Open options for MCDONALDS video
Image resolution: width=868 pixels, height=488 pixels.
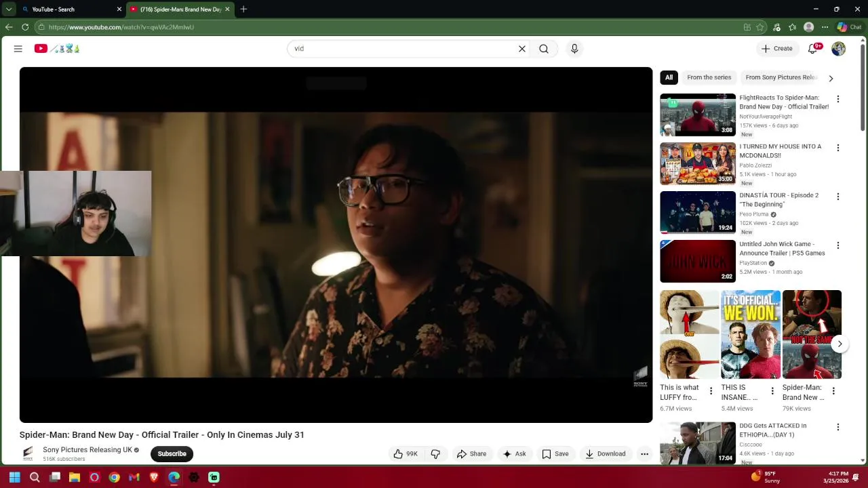click(838, 148)
